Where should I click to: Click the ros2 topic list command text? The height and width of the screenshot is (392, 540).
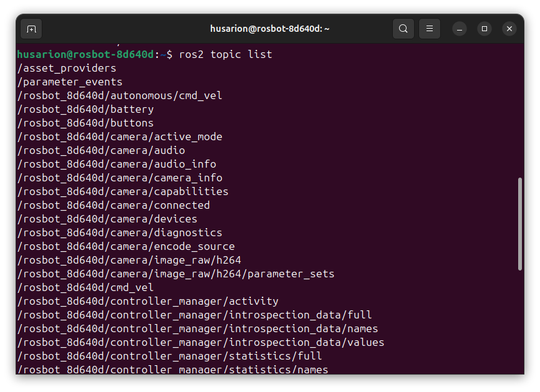[x=226, y=54]
